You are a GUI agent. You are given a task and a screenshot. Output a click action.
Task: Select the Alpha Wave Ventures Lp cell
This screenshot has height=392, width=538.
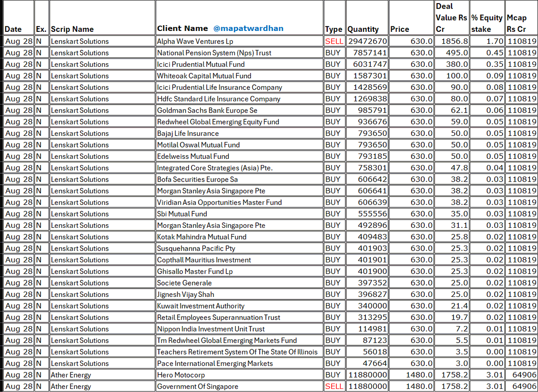239,41
